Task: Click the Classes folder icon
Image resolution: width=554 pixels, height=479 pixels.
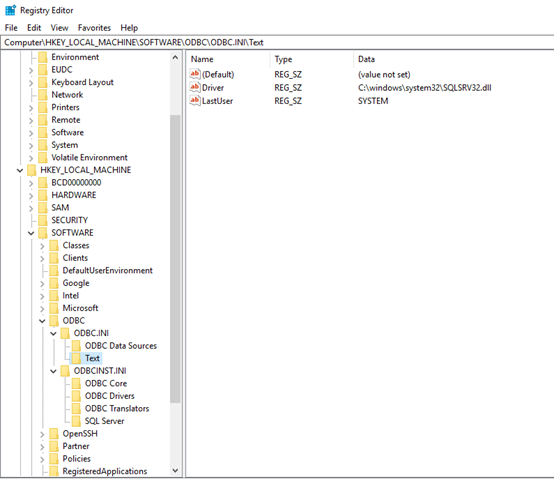Action: tap(54, 245)
